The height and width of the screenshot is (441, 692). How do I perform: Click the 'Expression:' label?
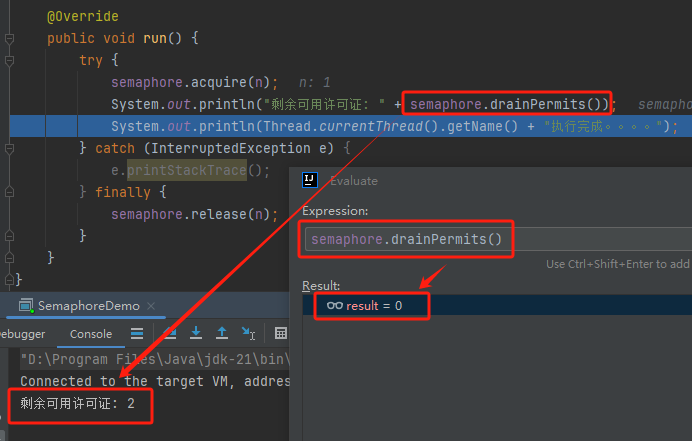pos(335,211)
